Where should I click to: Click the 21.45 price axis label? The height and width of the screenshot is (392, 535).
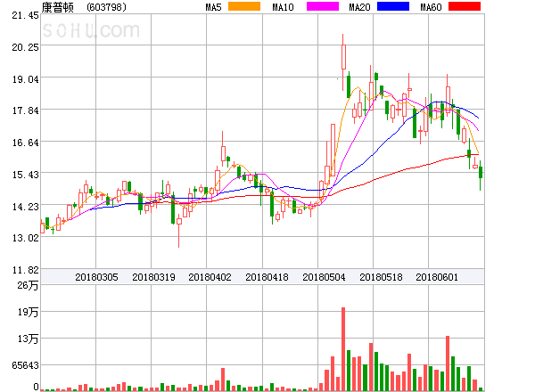click(x=25, y=15)
